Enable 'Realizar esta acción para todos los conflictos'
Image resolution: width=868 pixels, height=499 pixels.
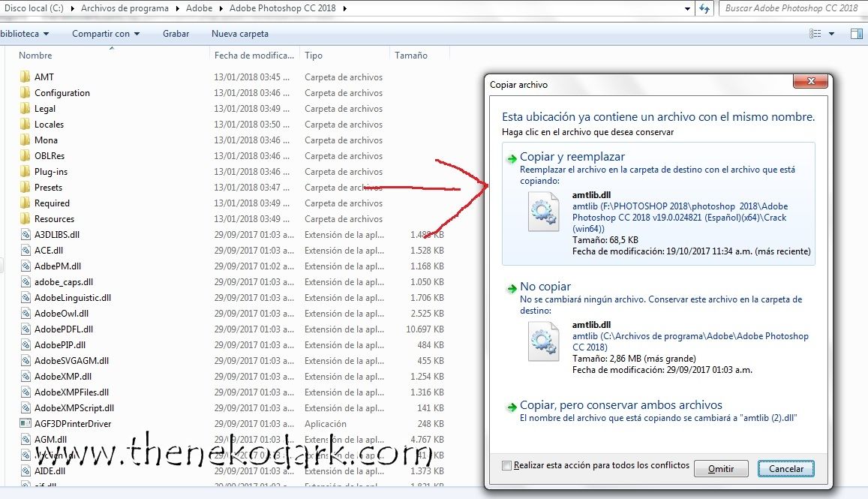(506, 466)
